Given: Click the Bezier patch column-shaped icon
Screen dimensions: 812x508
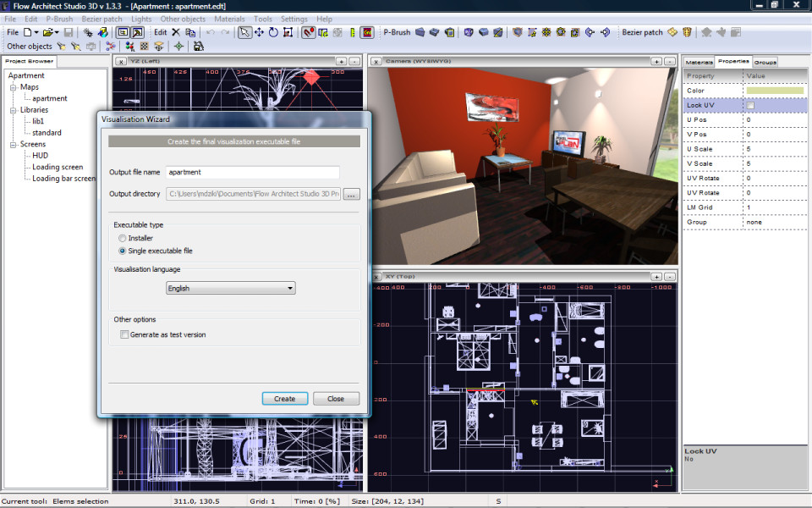Looking at the screenshot, I should click(687, 32).
